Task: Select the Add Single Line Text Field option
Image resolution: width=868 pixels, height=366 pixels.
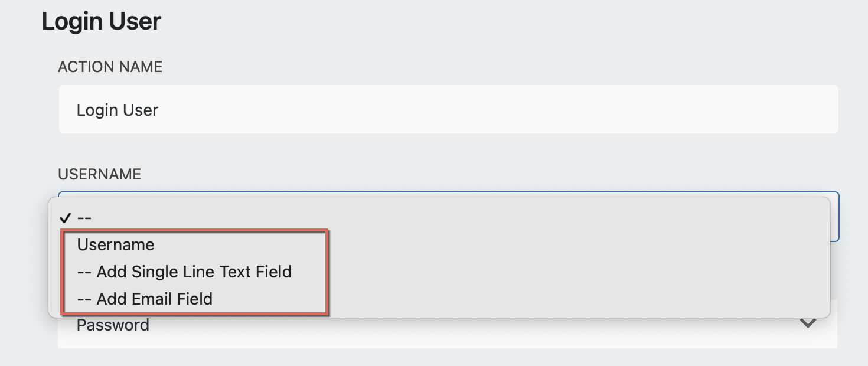Action: pos(184,272)
